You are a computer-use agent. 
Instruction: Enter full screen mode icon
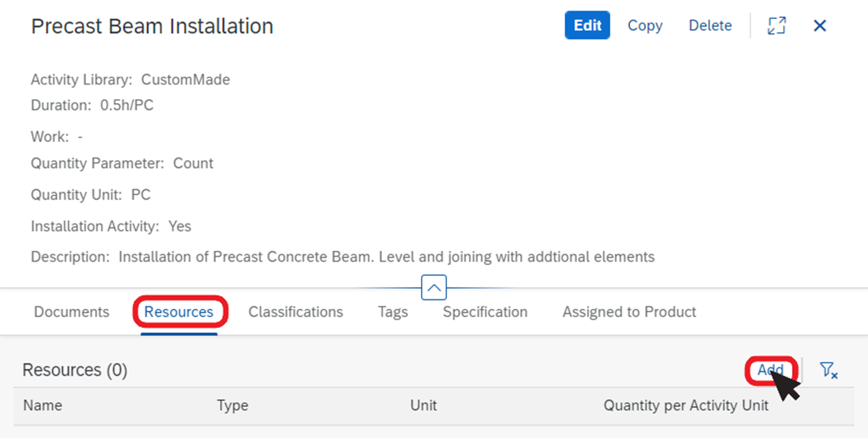tap(776, 25)
